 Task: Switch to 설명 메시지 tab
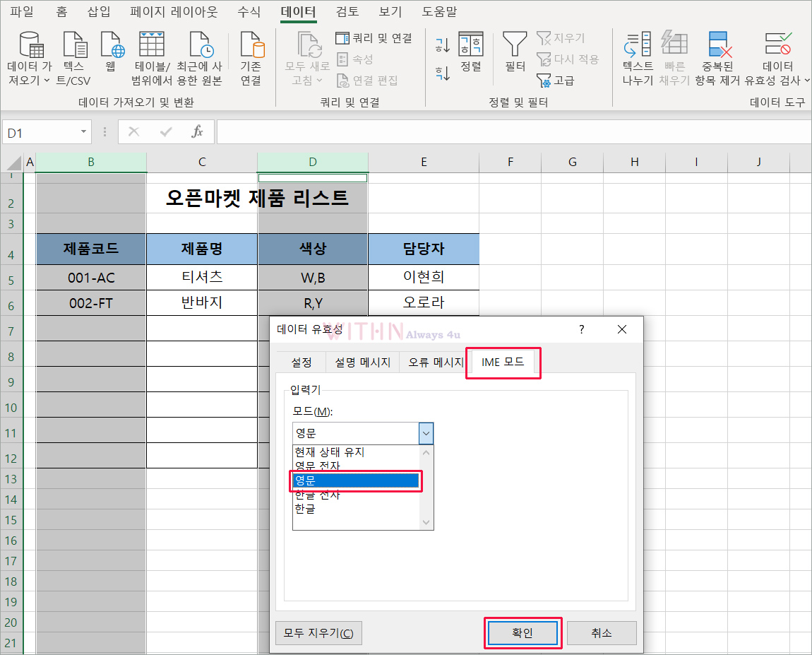pyautogui.click(x=362, y=362)
